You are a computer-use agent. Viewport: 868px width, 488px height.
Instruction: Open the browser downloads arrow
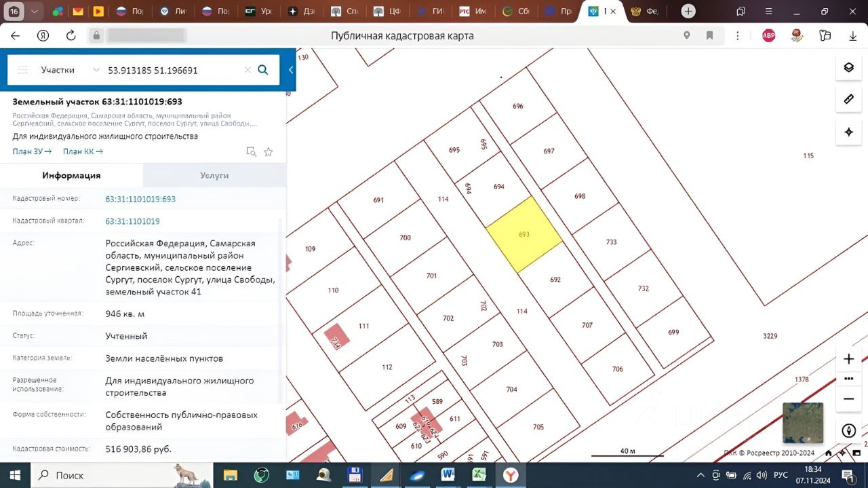(853, 36)
